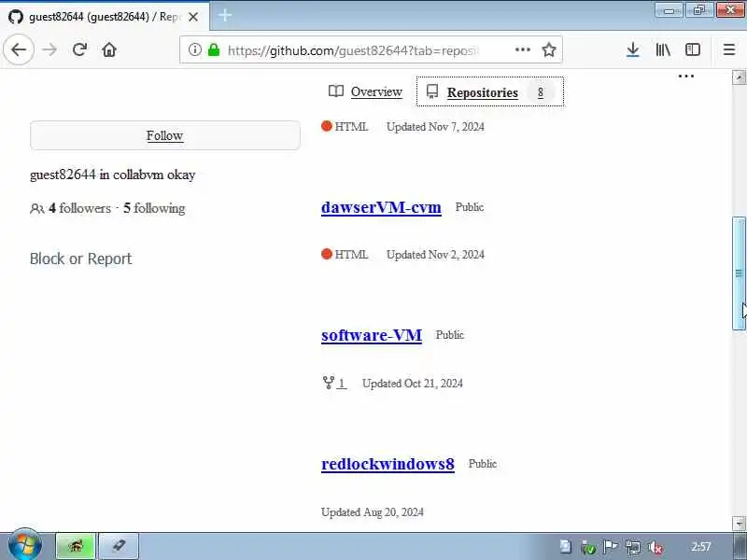Close the guest82644 tab

pyautogui.click(x=193, y=17)
